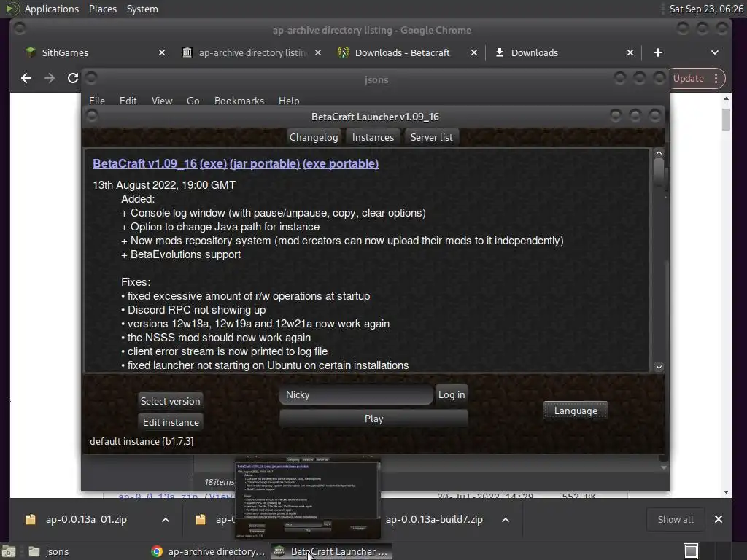The width and height of the screenshot is (747, 560).
Task: Open the Places menu
Action: [103, 9]
